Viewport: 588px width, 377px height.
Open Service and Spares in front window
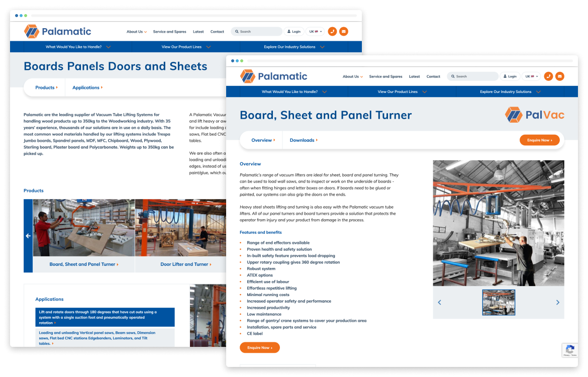click(x=385, y=77)
